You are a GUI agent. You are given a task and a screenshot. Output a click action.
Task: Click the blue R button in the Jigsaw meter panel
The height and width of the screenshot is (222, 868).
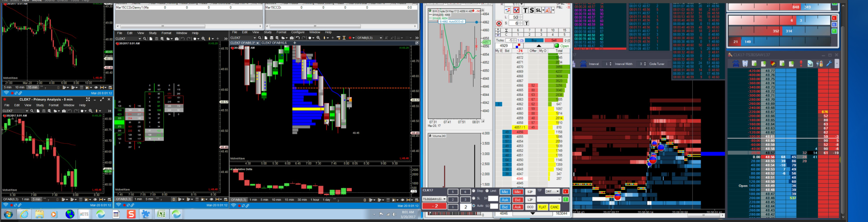834,24
